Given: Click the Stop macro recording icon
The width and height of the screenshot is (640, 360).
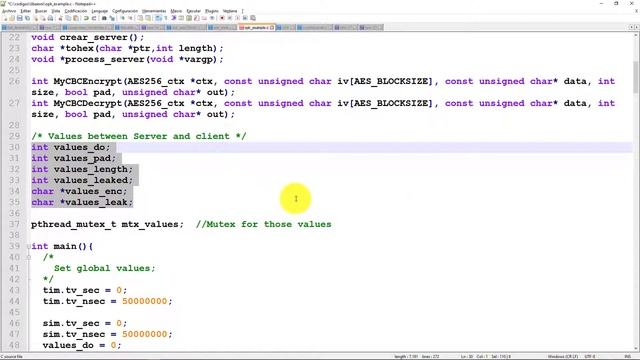Looking at the screenshot, I should [230, 18].
